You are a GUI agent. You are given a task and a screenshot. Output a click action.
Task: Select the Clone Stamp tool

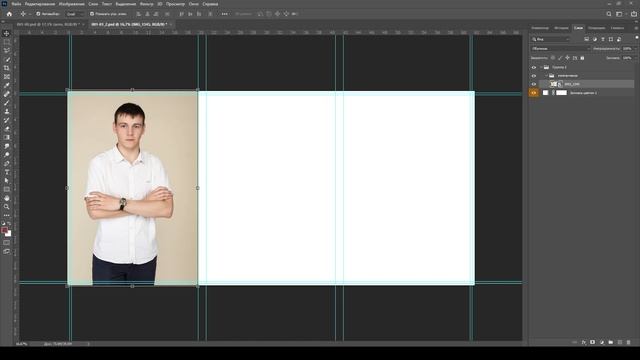pyautogui.click(x=7, y=111)
